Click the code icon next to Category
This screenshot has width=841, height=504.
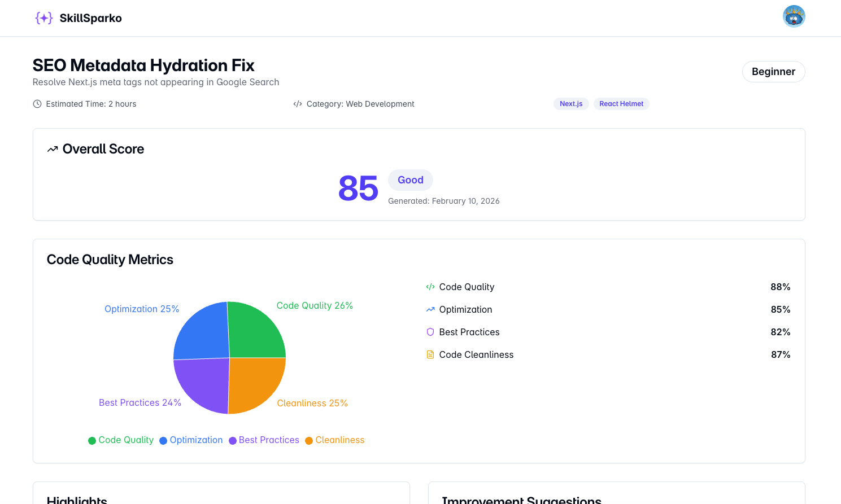pos(297,104)
